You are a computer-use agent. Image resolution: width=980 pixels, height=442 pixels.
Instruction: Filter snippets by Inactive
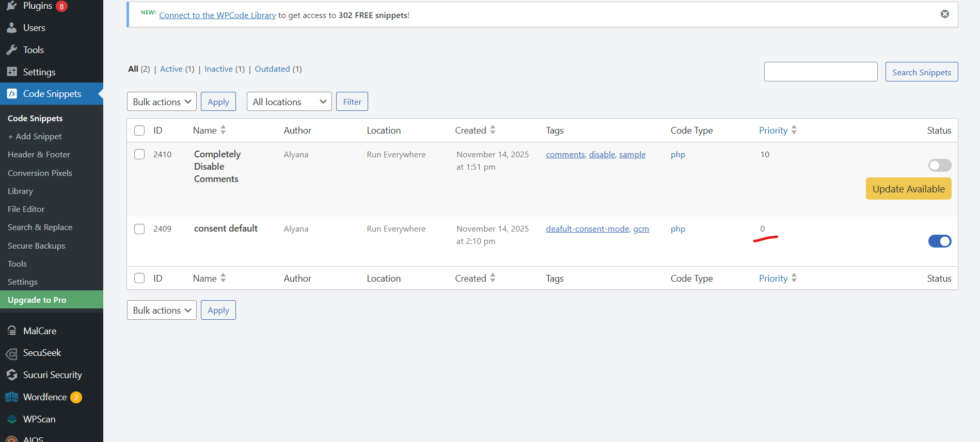pos(218,69)
